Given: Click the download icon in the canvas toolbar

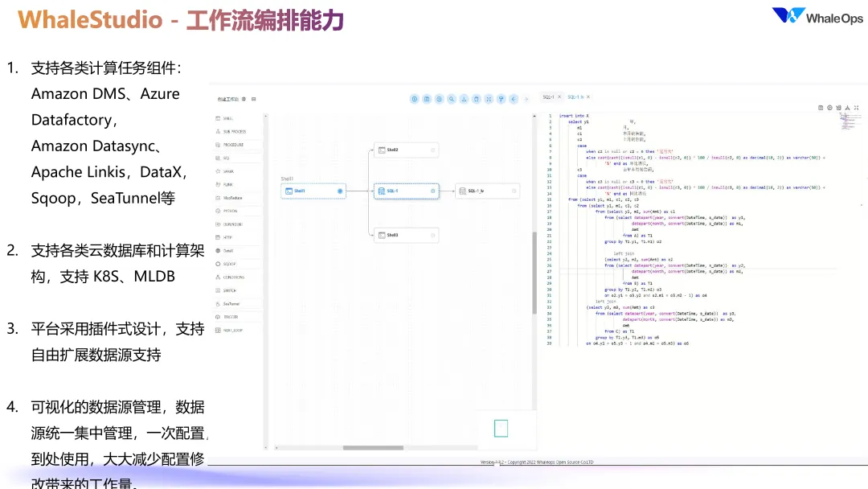Looking at the screenshot, I should coord(464,99).
